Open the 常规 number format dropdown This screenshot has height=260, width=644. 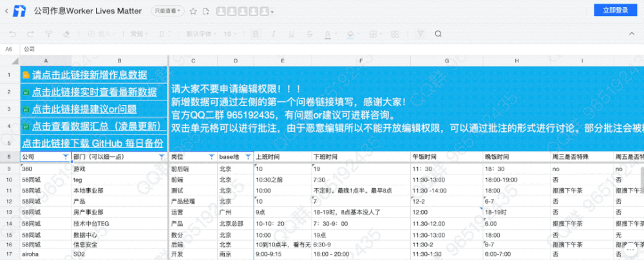139,33
